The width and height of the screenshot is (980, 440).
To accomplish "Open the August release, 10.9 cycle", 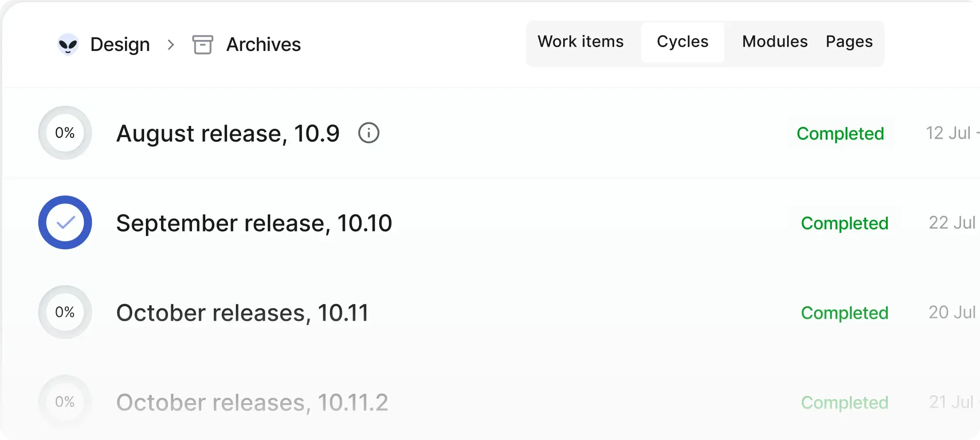I will (228, 134).
